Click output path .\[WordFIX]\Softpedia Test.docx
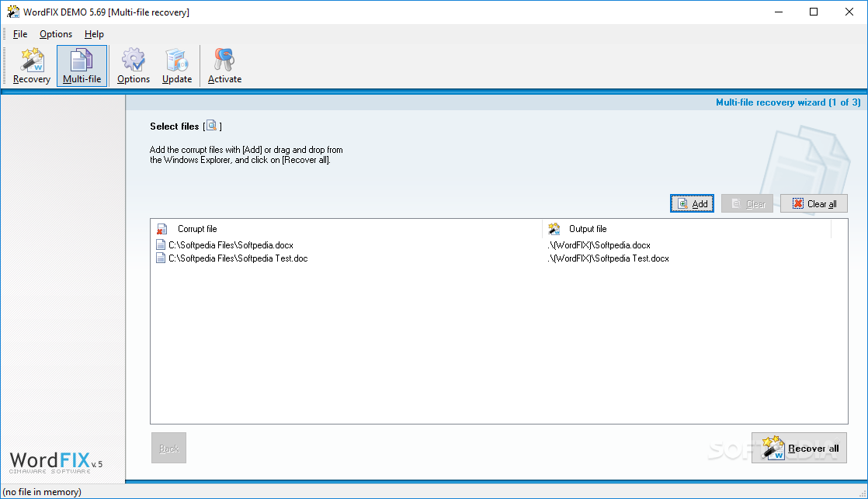Screen dimensions: 868x499 [609, 258]
